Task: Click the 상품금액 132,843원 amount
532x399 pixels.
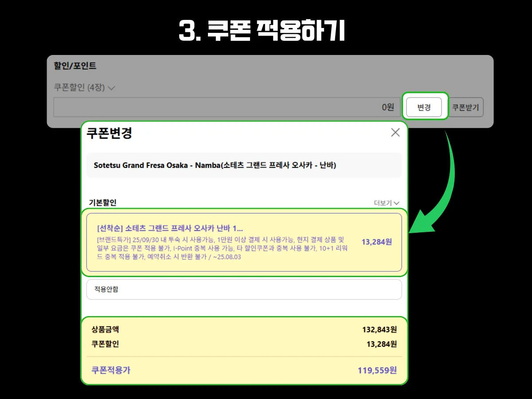Action: pos(379,330)
